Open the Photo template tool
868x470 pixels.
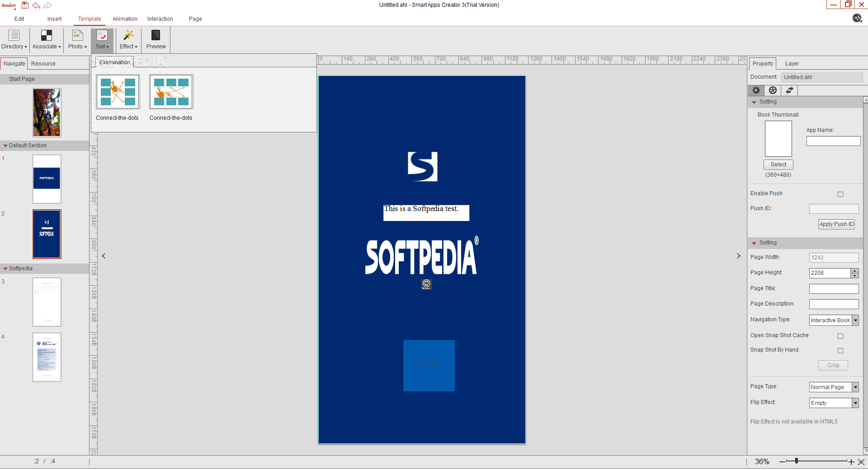(x=77, y=40)
